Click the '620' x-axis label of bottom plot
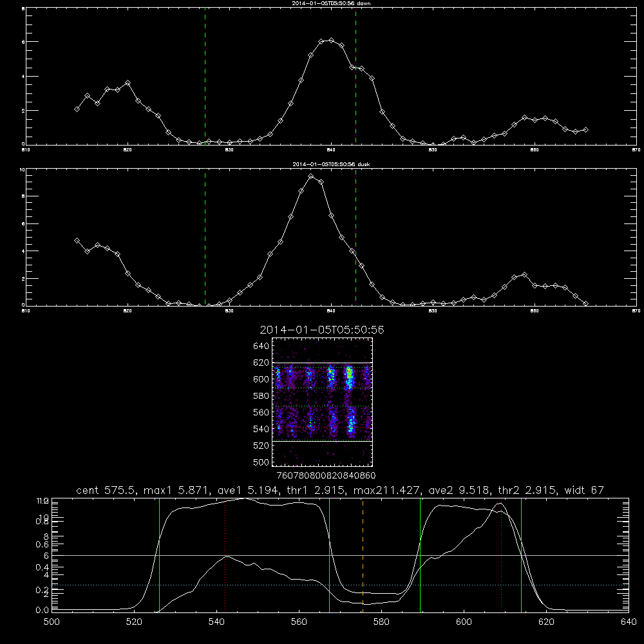This screenshot has width=644, height=644. [546, 622]
